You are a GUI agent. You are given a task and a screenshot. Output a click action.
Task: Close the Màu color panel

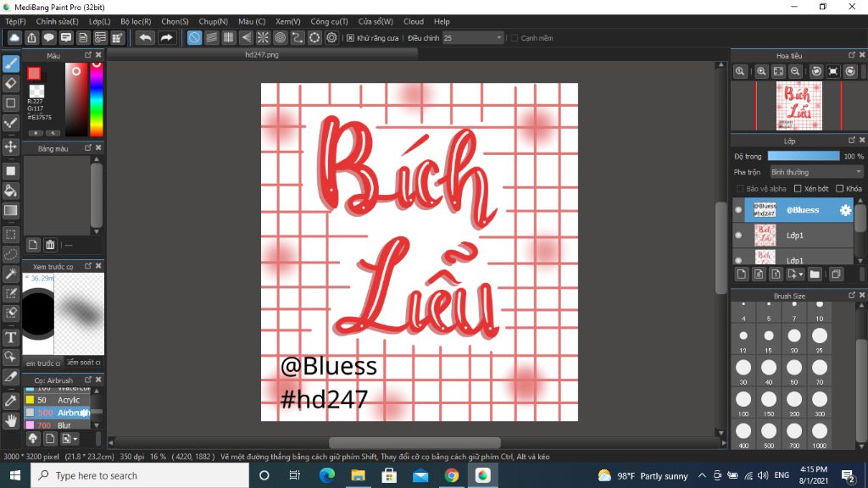pos(98,55)
